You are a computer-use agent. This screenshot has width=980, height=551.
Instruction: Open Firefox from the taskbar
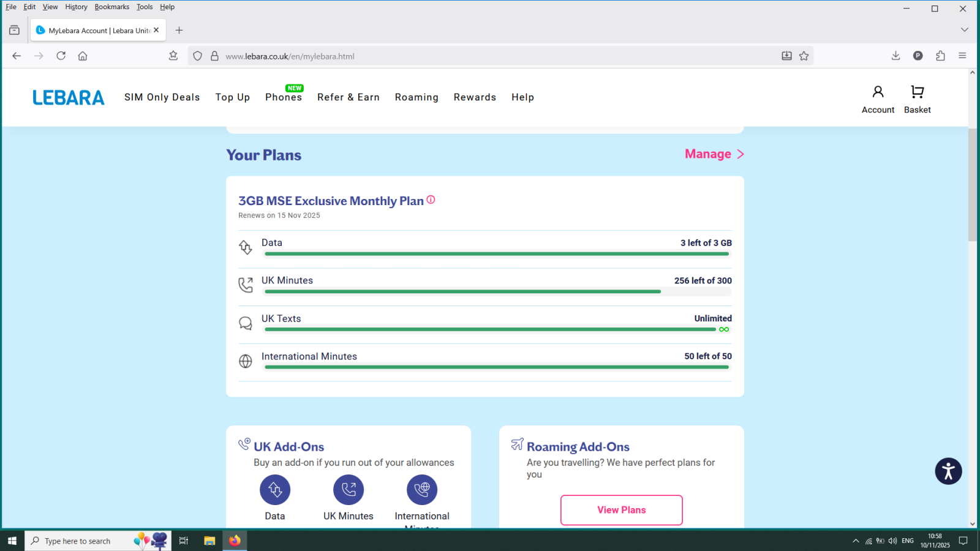(x=235, y=541)
